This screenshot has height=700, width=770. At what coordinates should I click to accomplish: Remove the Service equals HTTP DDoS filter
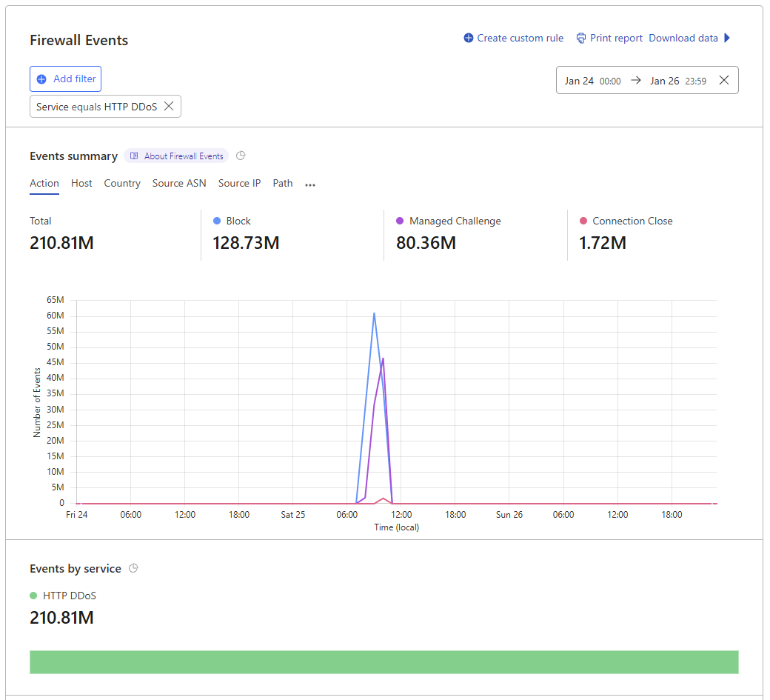[x=169, y=107]
